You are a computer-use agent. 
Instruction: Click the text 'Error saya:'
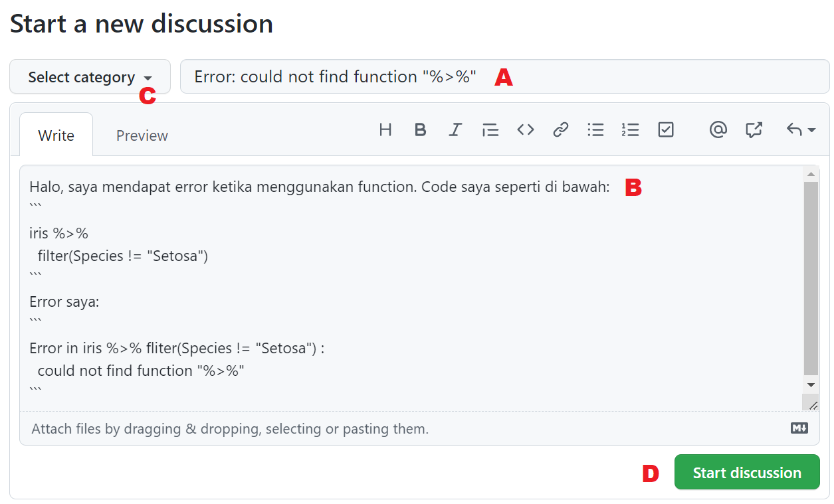64,302
